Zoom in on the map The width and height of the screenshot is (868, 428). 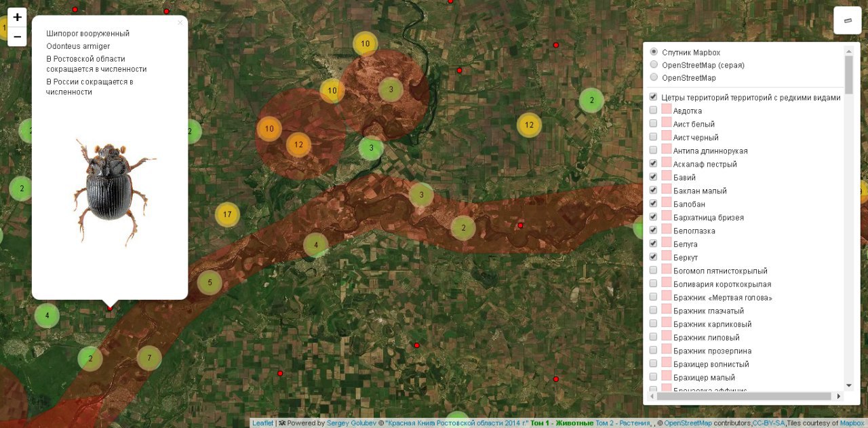(17, 18)
